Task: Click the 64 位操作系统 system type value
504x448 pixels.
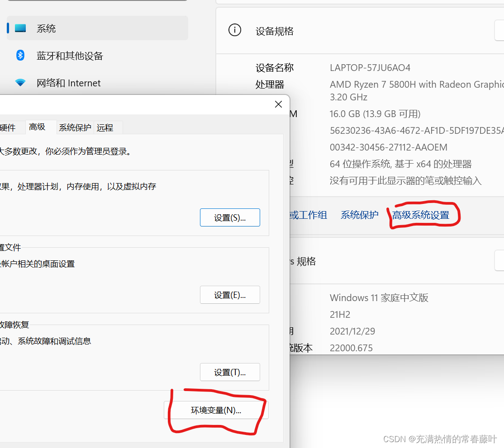Action: (401, 164)
